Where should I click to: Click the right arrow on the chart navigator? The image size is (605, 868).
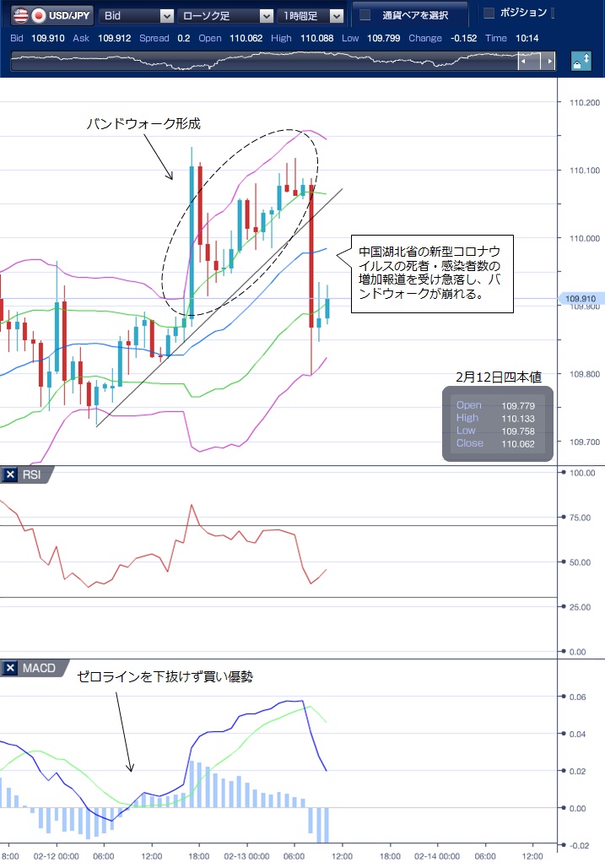pyautogui.click(x=548, y=62)
